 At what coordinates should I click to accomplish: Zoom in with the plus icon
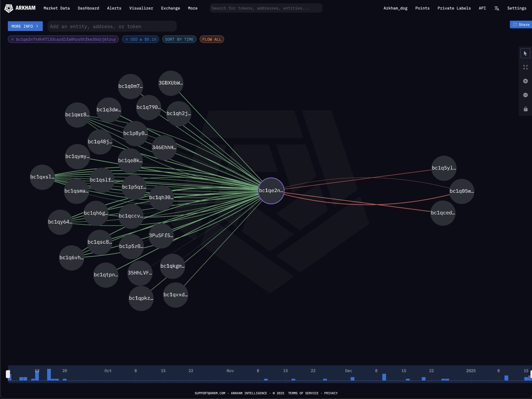pyautogui.click(x=525, y=81)
